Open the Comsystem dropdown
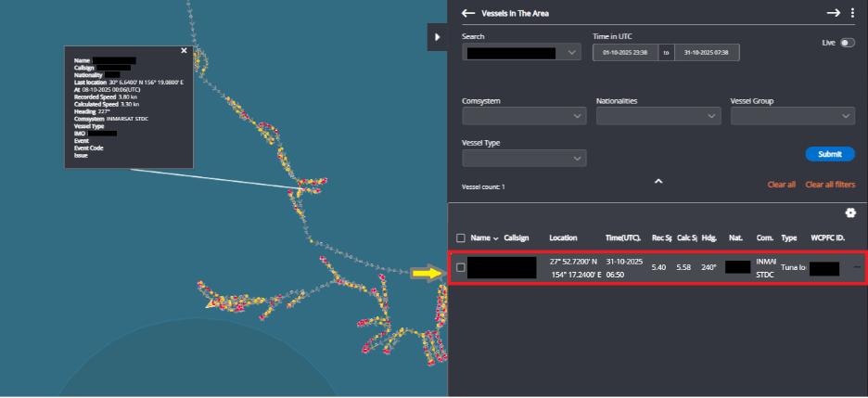The height and width of the screenshot is (398, 868). (x=524, y=116)
